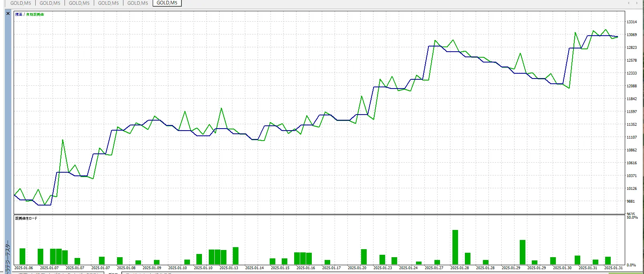Click the 2025.01.06 date label
644x274 pixels.
coord(24,268)
